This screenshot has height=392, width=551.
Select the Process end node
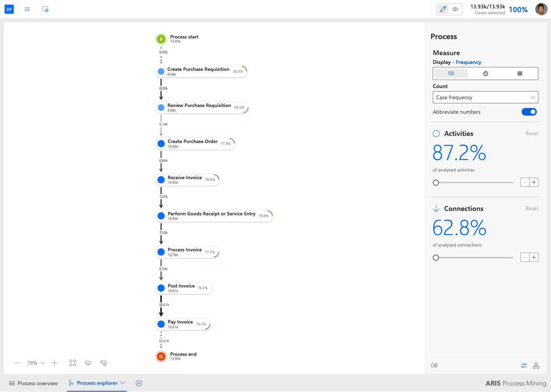coord(161,356)
